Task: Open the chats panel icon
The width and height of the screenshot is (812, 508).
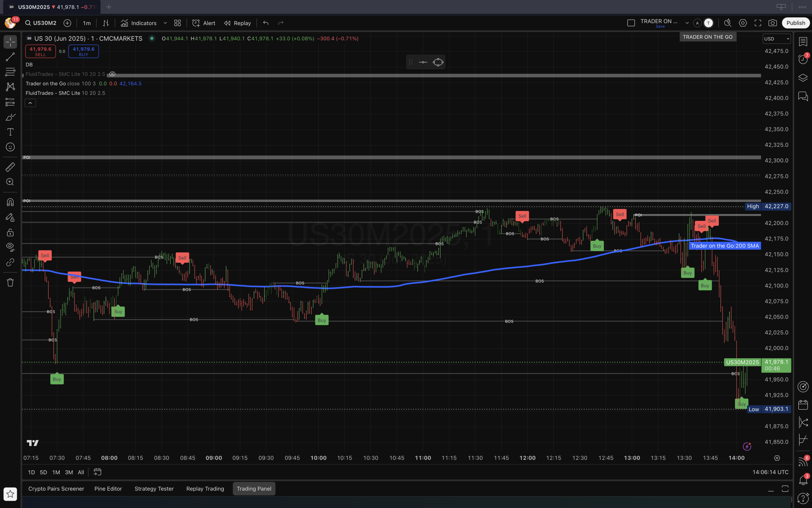Action: tap(803, 96)
